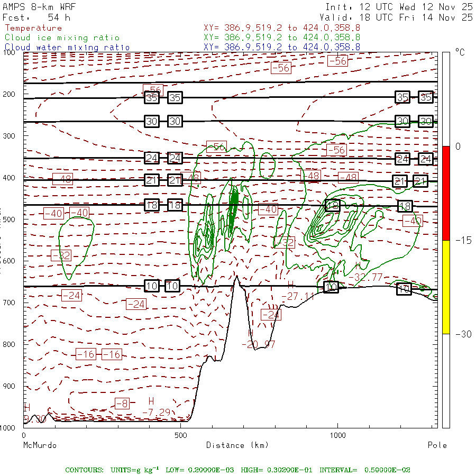Click the '900' pressure axis label
Screen dimensions: 476x476
pos(9,386)
